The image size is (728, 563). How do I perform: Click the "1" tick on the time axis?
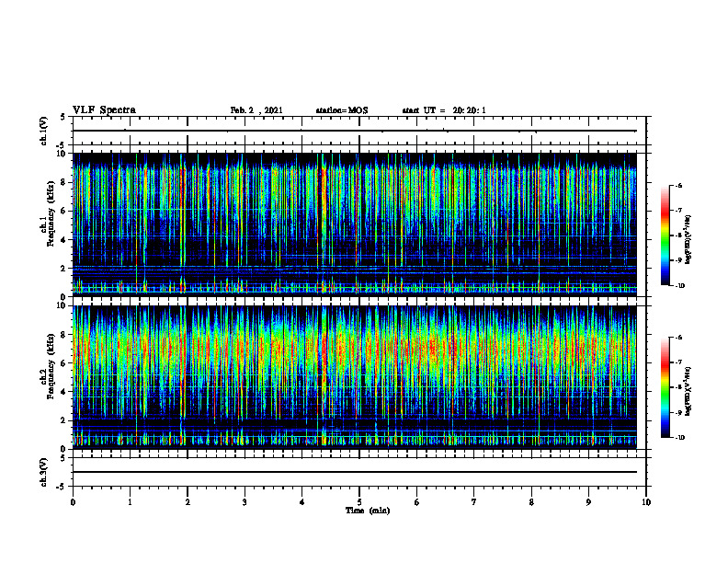(x=130, y=502)
